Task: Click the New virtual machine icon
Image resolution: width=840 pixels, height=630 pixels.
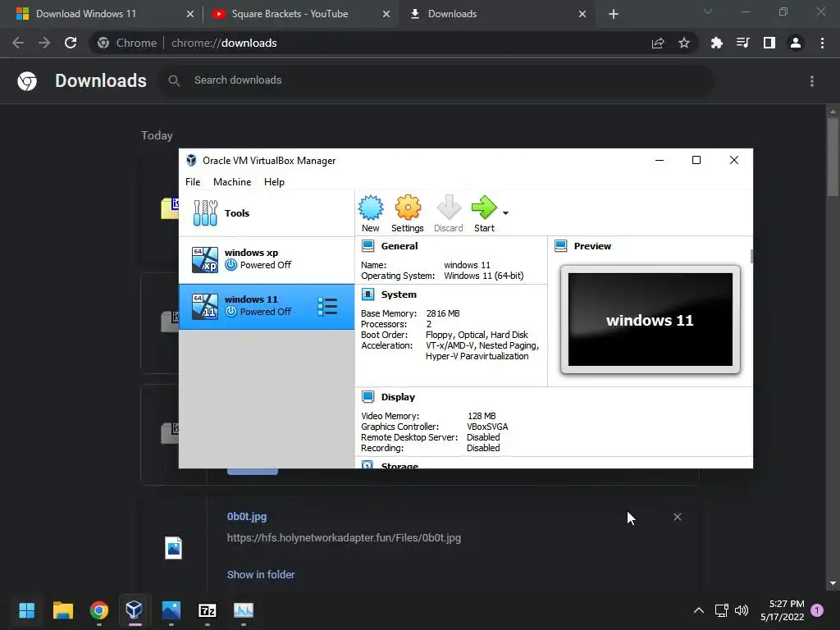Action: [370, 214]
